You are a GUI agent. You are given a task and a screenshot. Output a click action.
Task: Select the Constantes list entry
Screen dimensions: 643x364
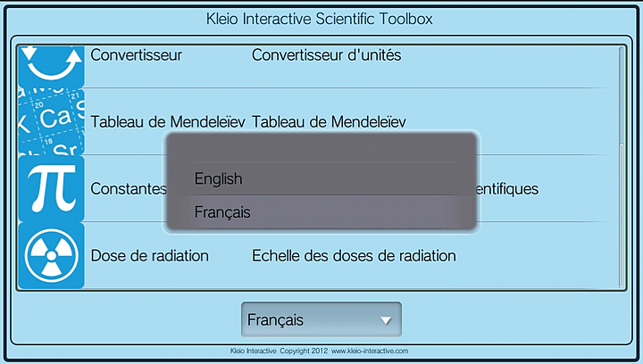pos(128,189)
